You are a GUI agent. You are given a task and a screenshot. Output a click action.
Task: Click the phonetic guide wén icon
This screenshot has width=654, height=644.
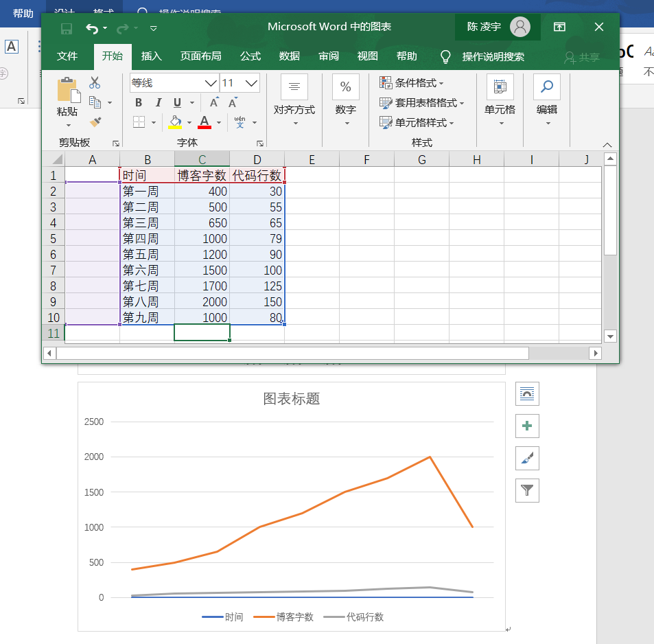coord(240,122)
